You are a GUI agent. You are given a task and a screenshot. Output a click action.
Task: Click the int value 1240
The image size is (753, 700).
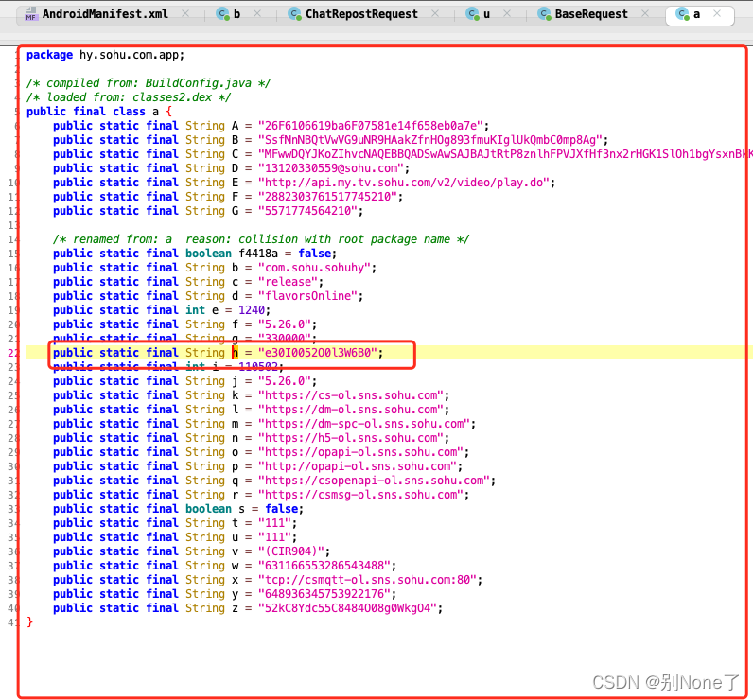tap(252, 310)
